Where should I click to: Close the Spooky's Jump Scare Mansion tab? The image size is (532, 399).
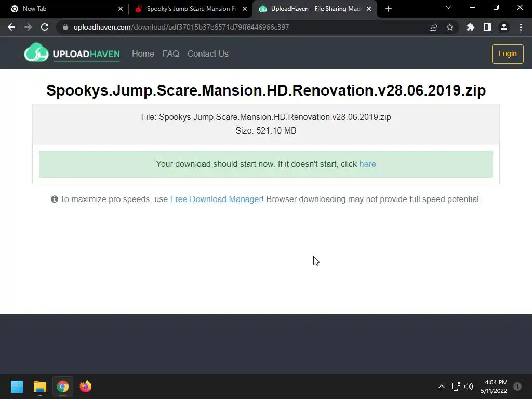coord(245,9)
